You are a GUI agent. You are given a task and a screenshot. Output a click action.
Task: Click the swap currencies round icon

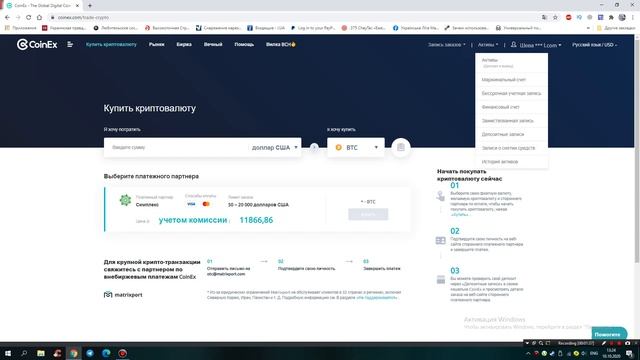click(x=314, y=147)
